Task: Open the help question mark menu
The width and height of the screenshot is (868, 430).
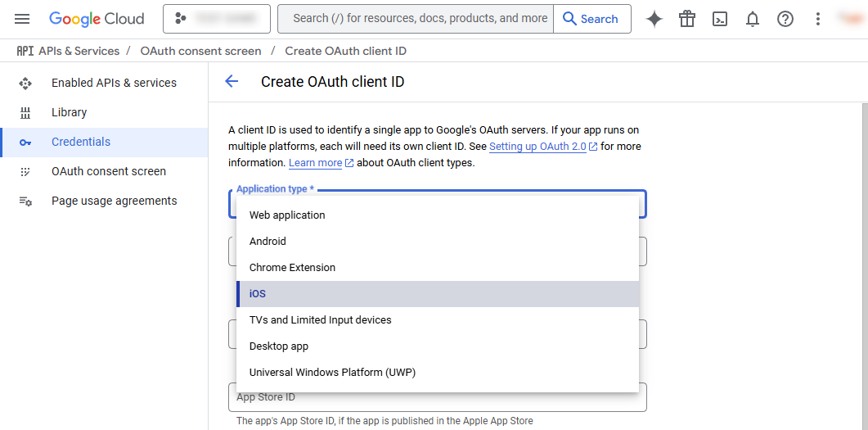Action: (x=785, y=19)
